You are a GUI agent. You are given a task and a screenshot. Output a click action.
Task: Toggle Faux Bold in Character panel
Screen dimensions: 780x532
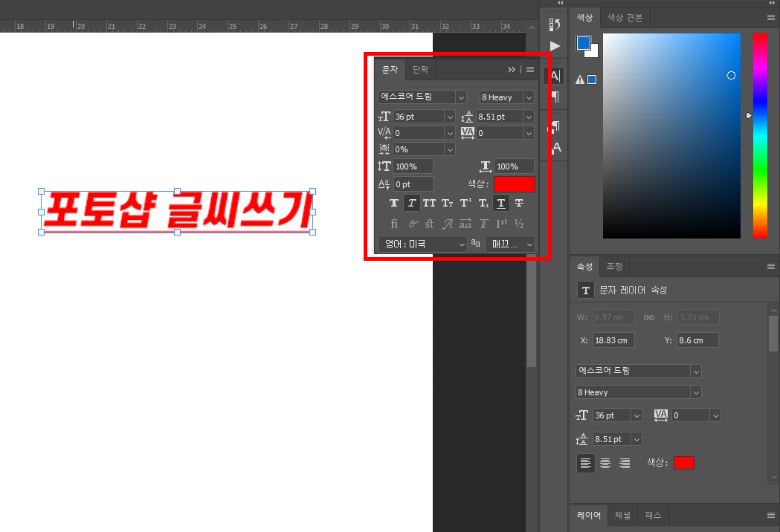coord(394,203)
